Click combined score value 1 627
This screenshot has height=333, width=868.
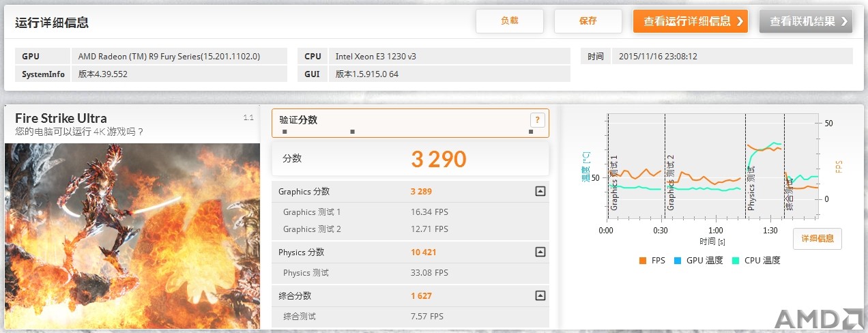(421, 296)
